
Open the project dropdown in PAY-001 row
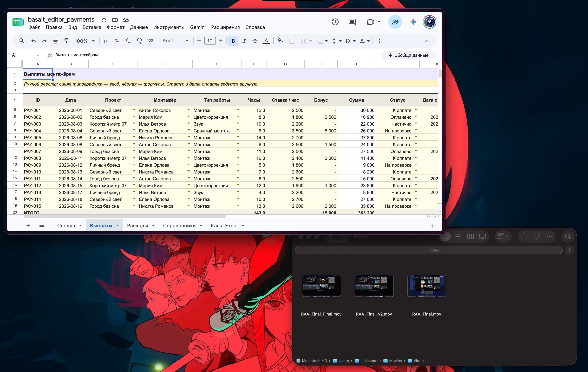tap(134, 110)
